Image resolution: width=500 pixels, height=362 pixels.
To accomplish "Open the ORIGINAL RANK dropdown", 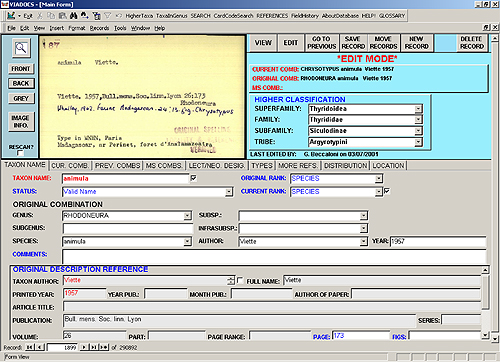I will click(x=379, y=179).
